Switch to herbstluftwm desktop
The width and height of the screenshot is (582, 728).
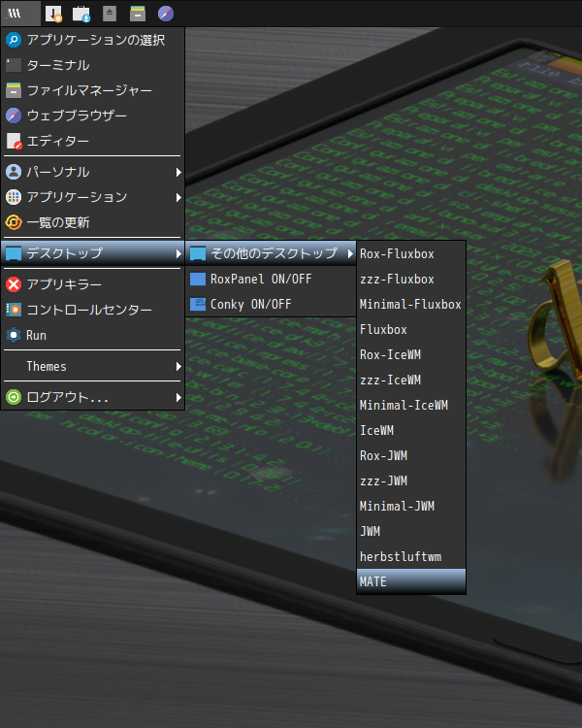[x=411, y=557]
